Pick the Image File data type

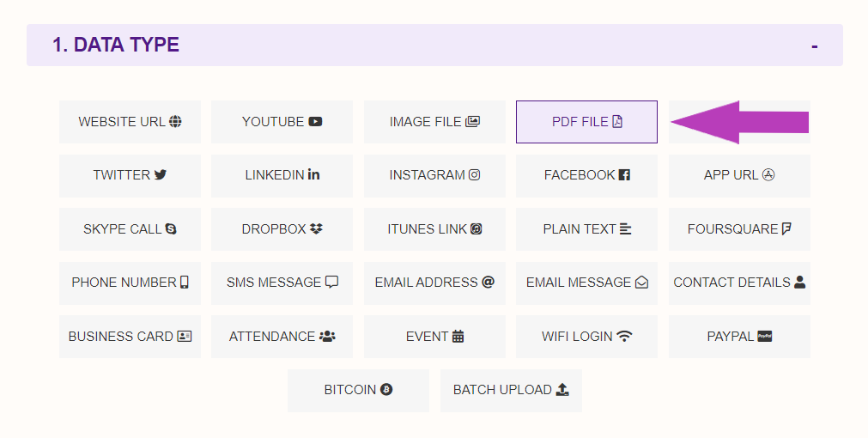[x=434, y=122]
